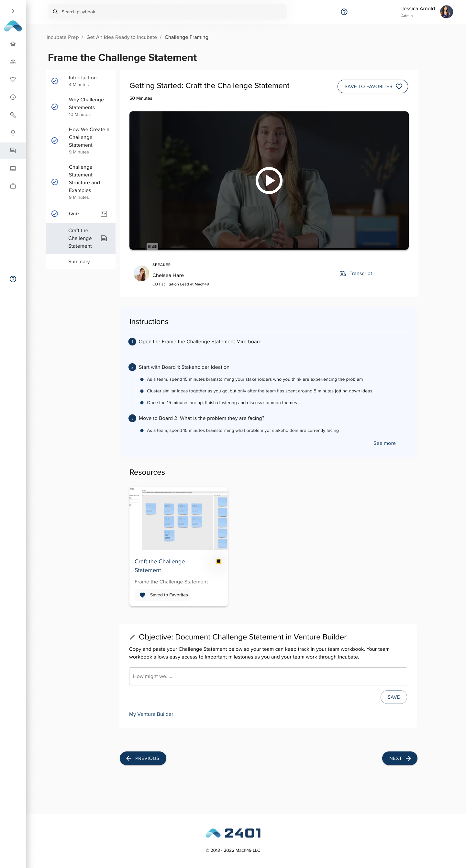
Task: Open the Quiz lesson item
Action: click(x=81, y=214)
